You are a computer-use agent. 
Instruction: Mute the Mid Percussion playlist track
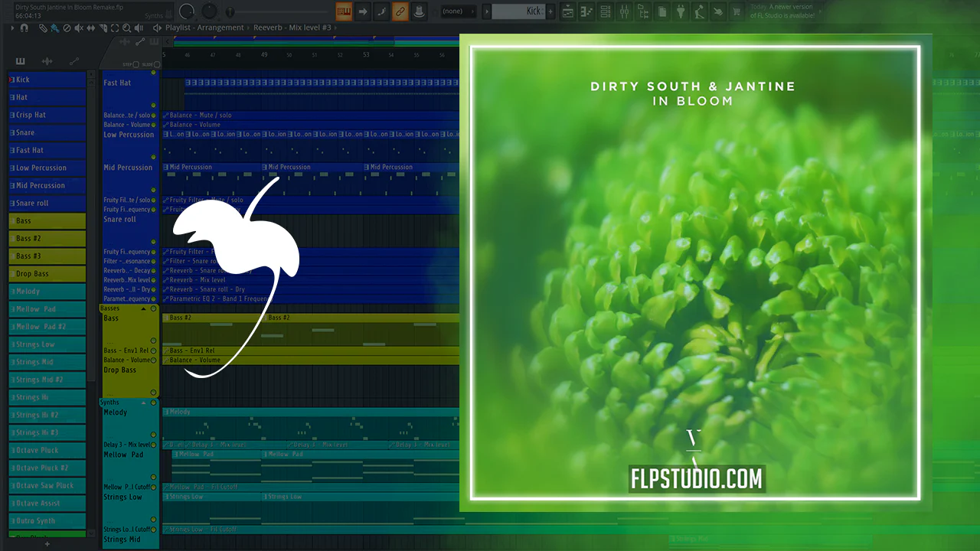(x=154, y=191)
